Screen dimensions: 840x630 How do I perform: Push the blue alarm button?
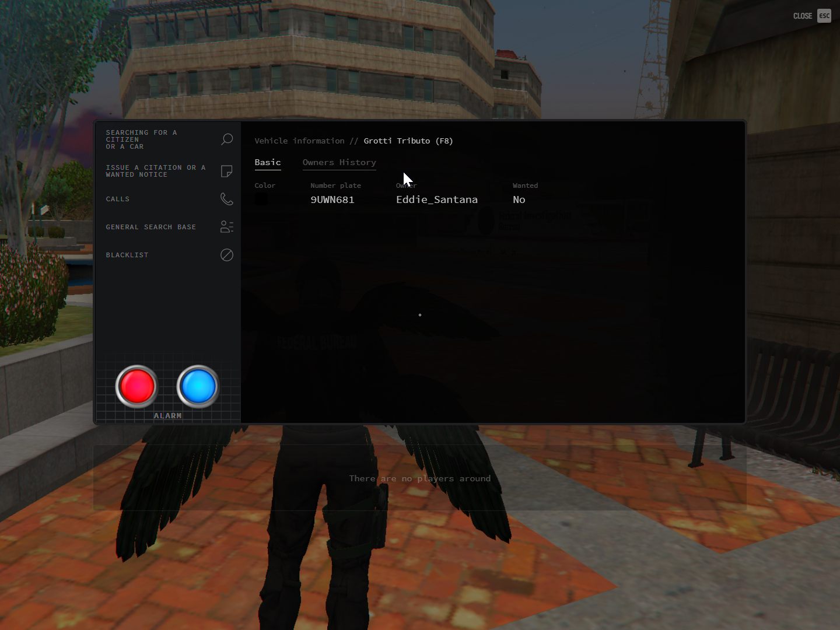click(198, 386)
